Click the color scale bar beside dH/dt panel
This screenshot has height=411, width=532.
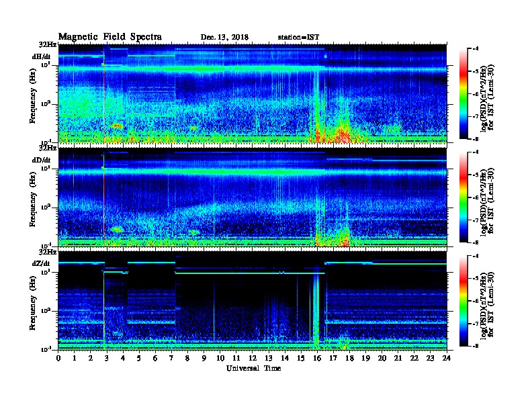click(463, 93)
